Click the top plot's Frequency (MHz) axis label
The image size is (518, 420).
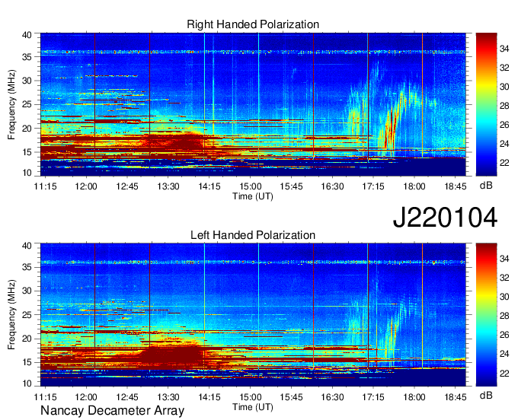point(11,104)
